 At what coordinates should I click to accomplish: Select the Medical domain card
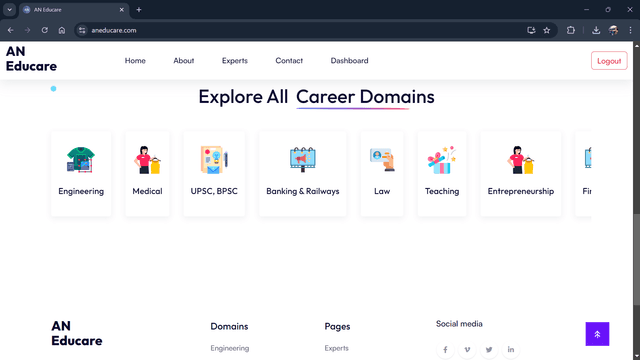(x=147, y=173)
